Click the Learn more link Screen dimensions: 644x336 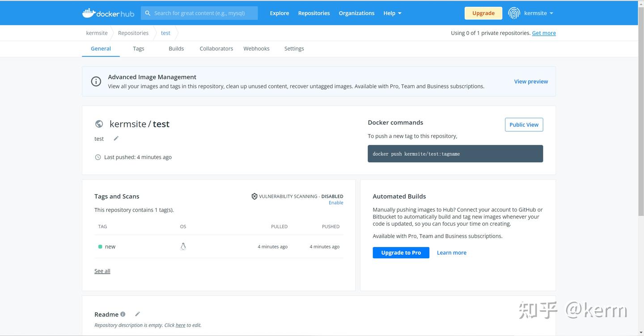click(451, 252)
